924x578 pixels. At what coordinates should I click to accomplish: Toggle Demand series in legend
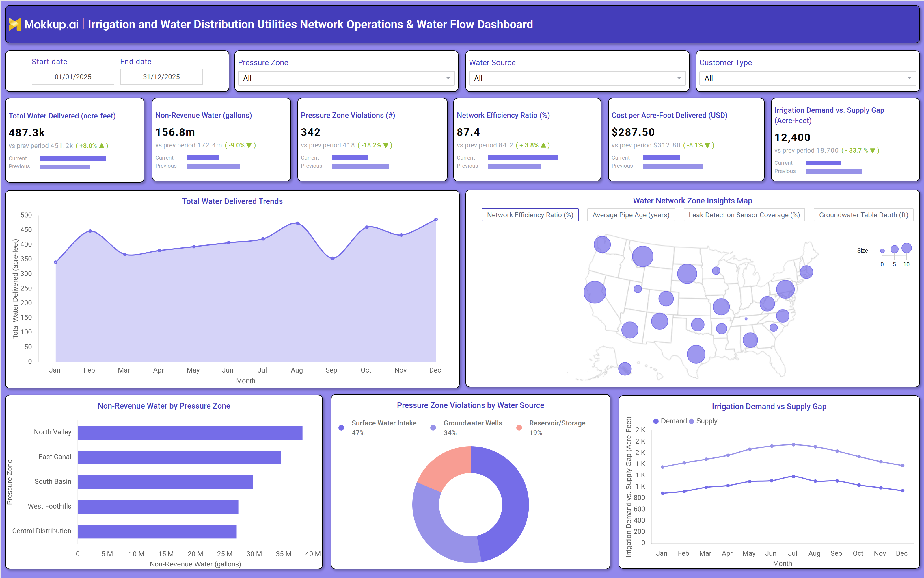(670, 421)
